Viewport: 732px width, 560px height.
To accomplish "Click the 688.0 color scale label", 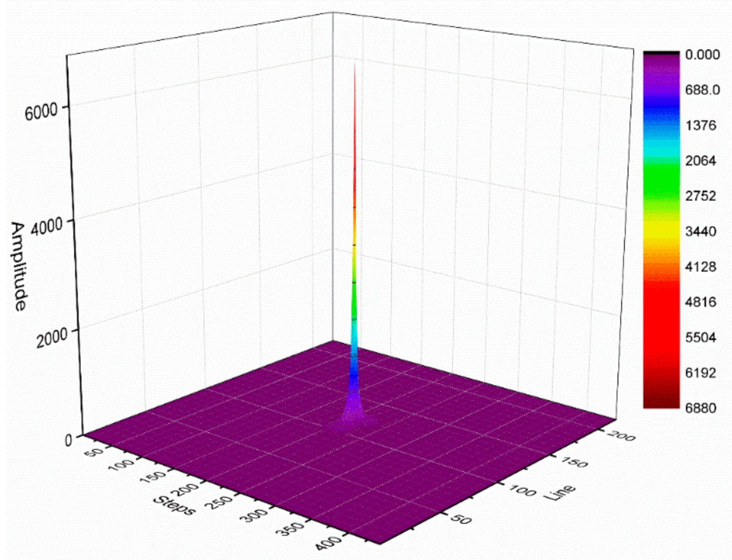I will click(x=702, y=90).
